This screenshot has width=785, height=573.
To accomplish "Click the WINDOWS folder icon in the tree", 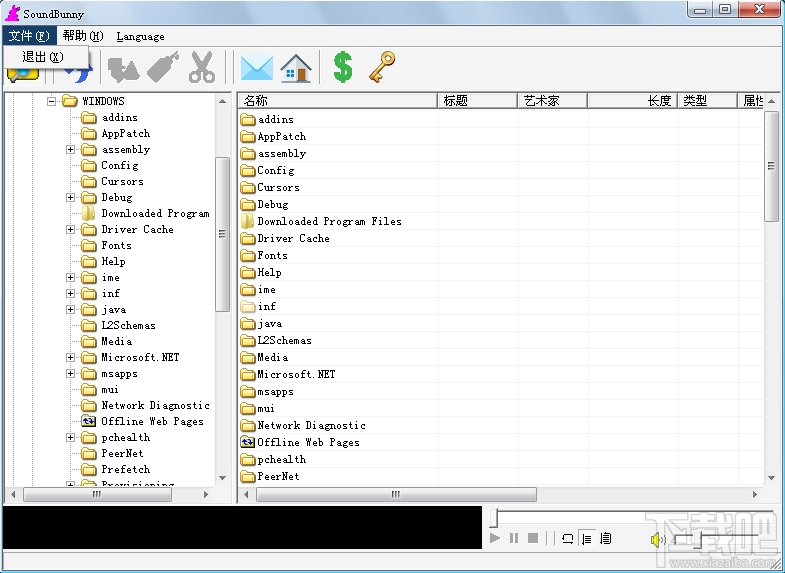I will point(70,101).
